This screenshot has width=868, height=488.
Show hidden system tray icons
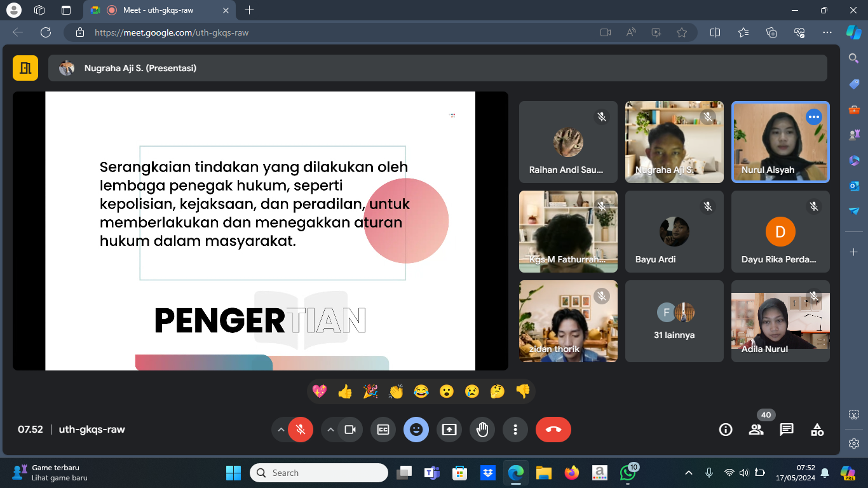[x=689, y=473]
